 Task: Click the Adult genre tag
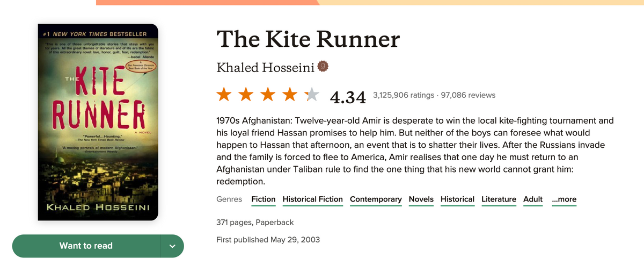(533, 199)
